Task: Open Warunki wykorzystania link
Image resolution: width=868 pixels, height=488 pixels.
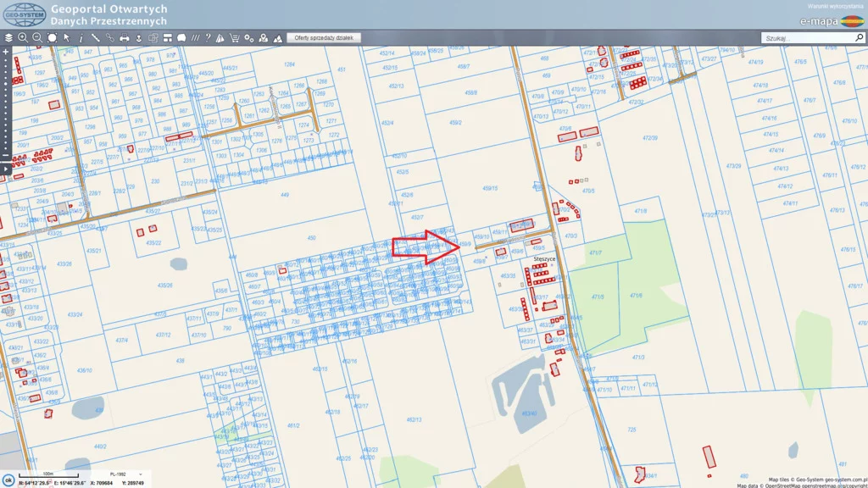Action: (x=835, y=6)
